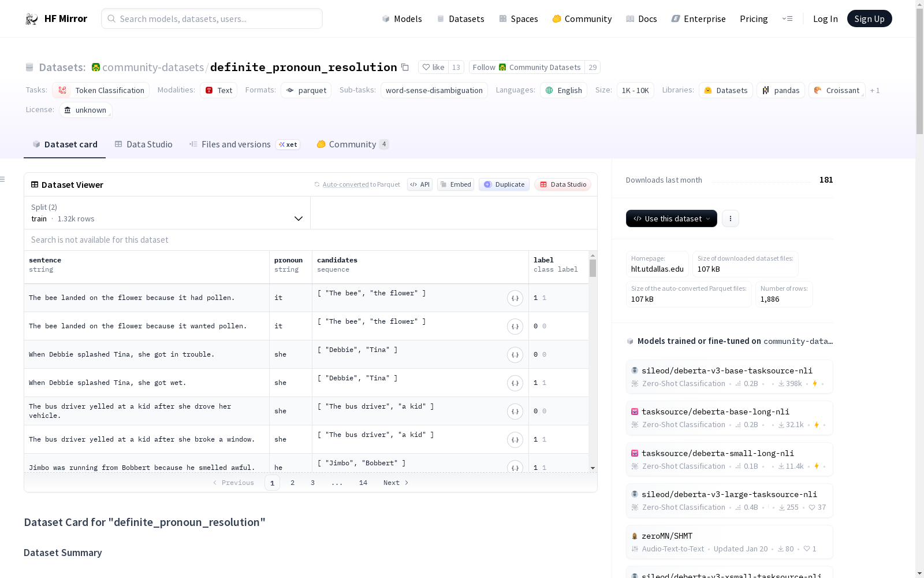
Task: Click the Duplicate dataset button
Action: (504, 185)
